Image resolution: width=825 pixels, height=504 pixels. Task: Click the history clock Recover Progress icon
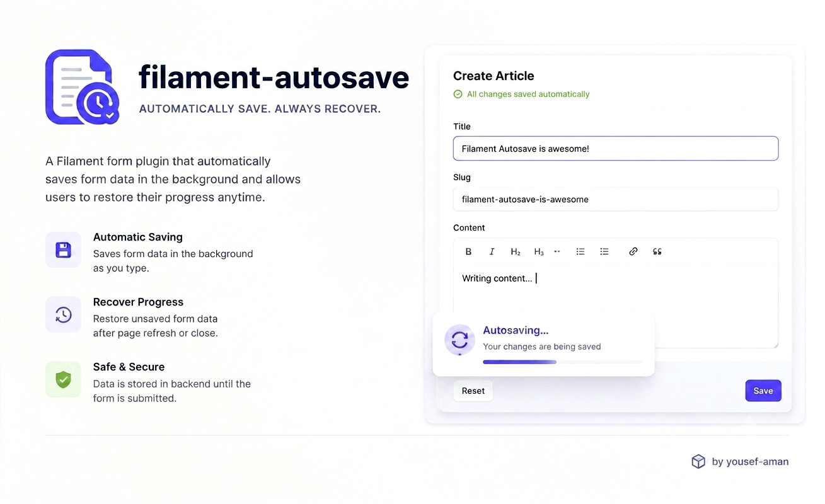pos(63,314)
